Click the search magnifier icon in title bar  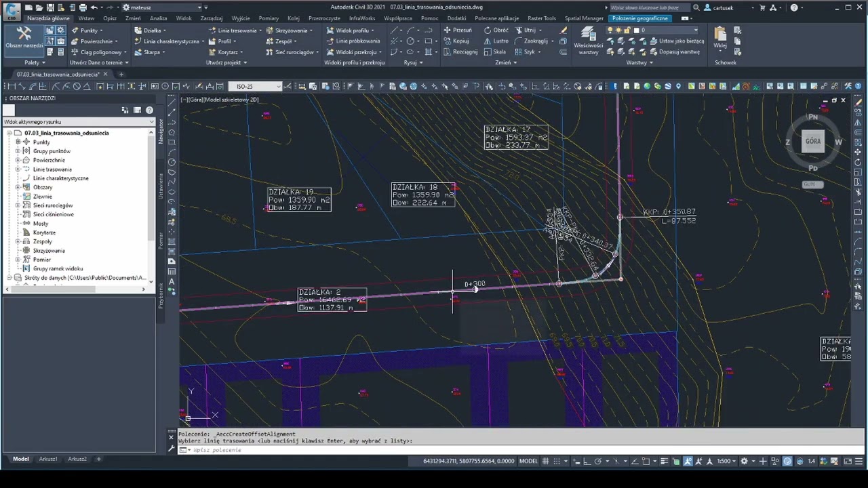click(x=696, y=7)
